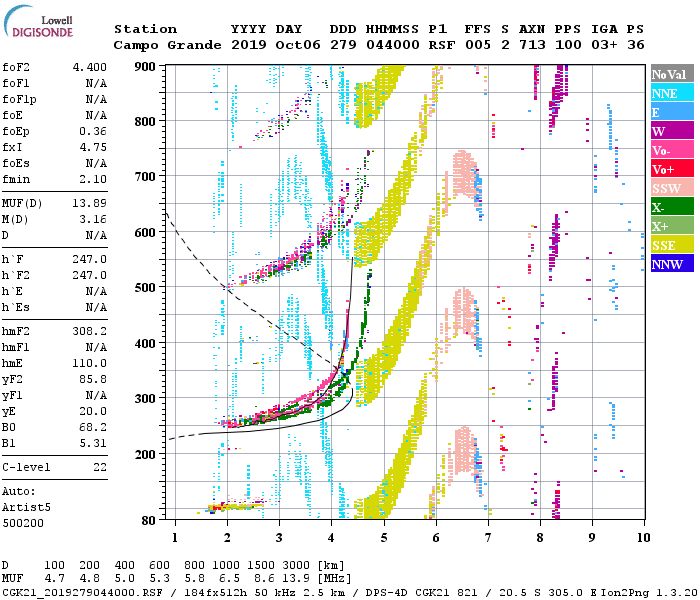
Task: Click the 900 km y-axis label
Action: 146,67
